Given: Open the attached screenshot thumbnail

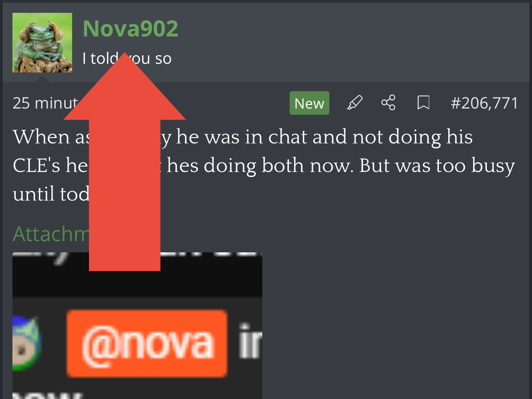Looking at the screenshot, I should point(137,326).
